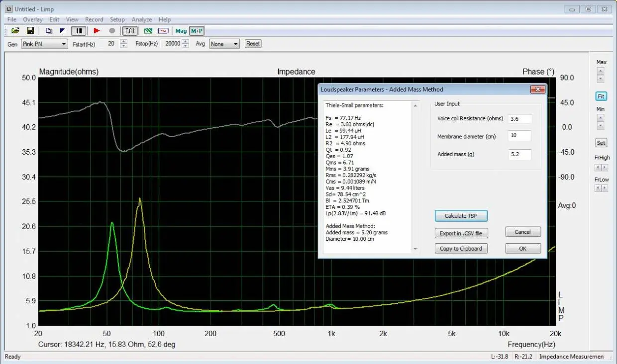617x364 pixels.
Task: Click the Calculate TSP button
Action: pos(461,216)
